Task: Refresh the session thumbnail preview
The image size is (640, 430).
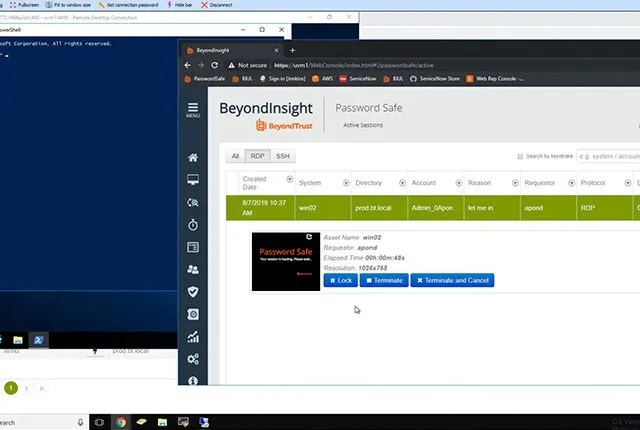Action: [309, 237]
